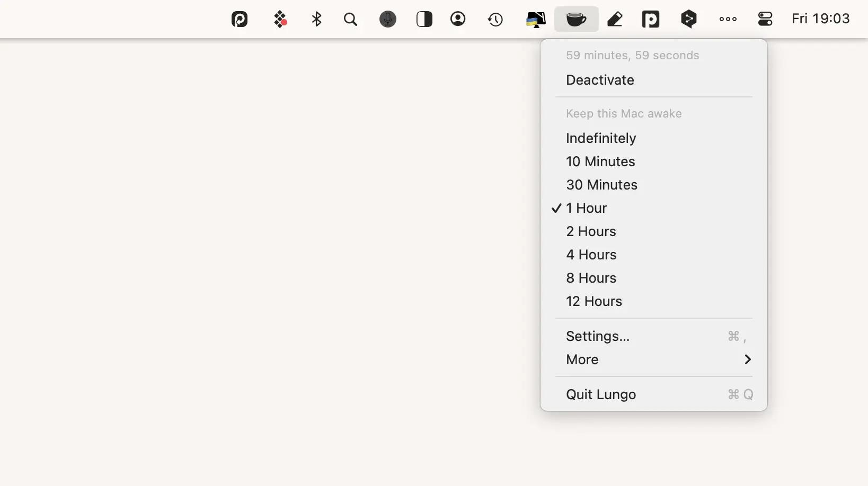
Task: Open Spotlight search from the menu bar
Action: pos(351,20)
